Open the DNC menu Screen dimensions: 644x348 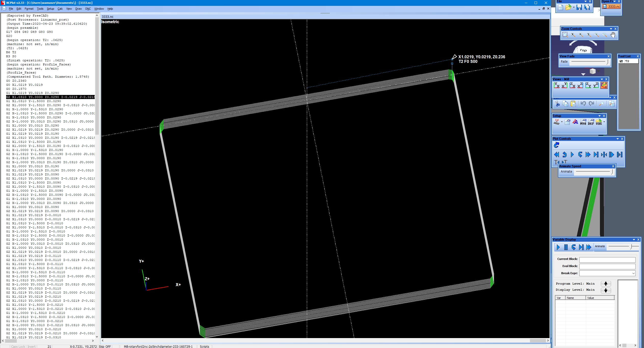coord(88,9)
